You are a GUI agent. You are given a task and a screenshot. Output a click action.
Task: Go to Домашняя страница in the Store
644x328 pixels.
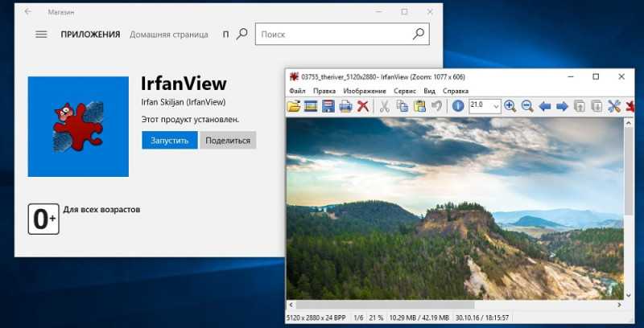pyautogui.click(x=169, y=35)
